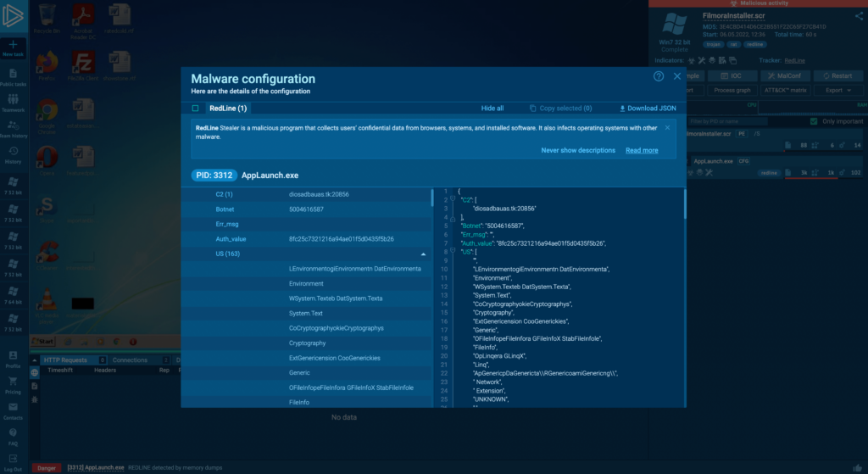
Task: Open the Export dropdown
Action: (x=838, y=90)
